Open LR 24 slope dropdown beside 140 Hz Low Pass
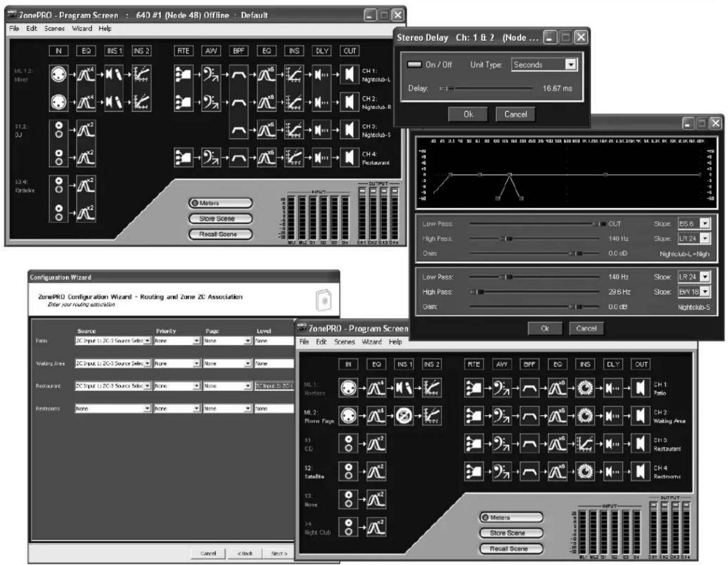 [x=694, y=276]
